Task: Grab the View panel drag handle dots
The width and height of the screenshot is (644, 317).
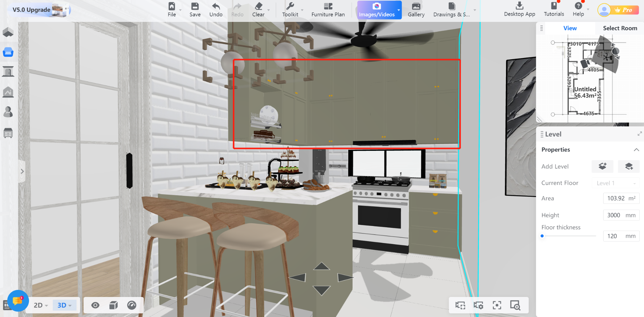Action: (542, 28)
